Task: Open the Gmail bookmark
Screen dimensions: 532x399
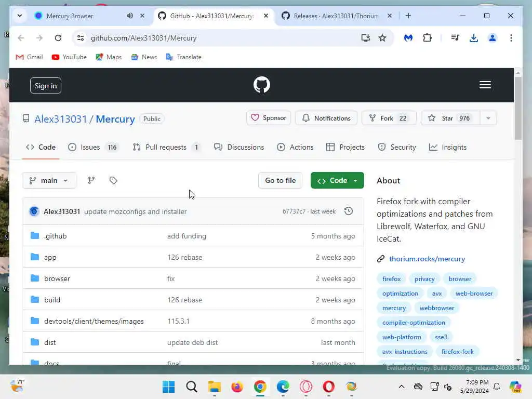Action: [x=30, y=57]
